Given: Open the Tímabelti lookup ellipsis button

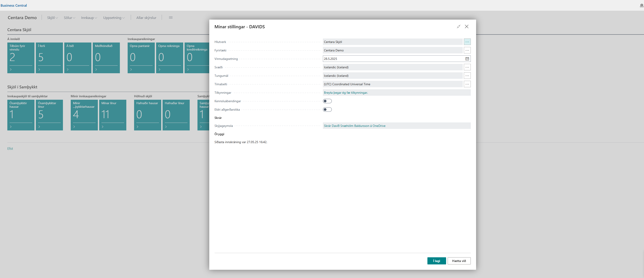Looking at the screenshot, I should pos(467,84).
